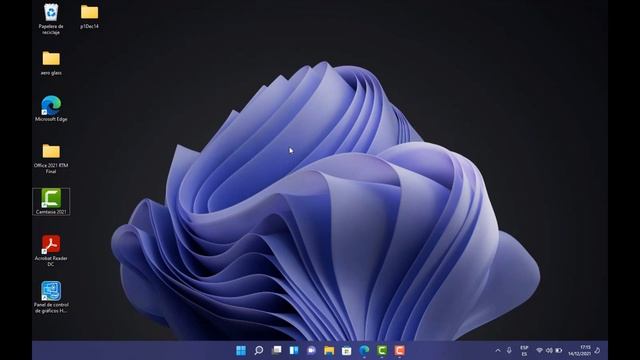Select the Panel de control de gráficos shortcut

(x=51, y=297)
